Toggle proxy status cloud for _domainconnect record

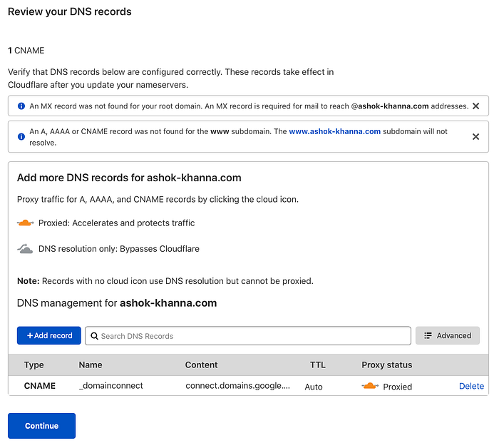(370, 387)
